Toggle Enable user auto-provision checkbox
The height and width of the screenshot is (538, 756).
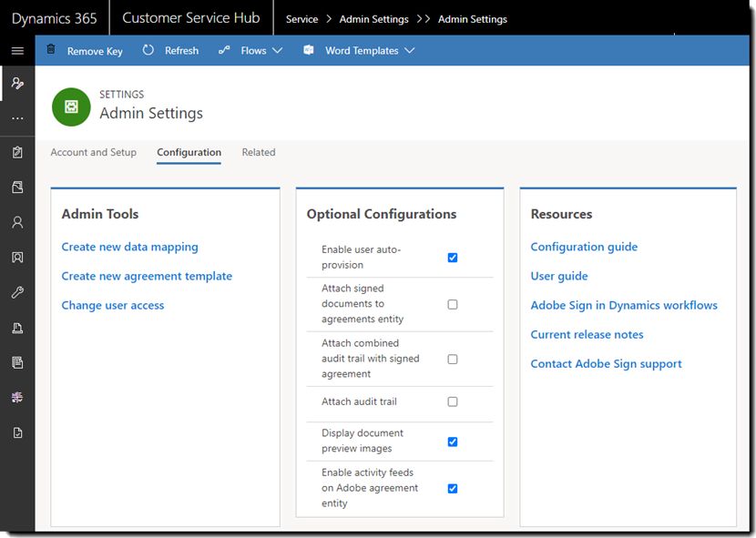point(453,258)
